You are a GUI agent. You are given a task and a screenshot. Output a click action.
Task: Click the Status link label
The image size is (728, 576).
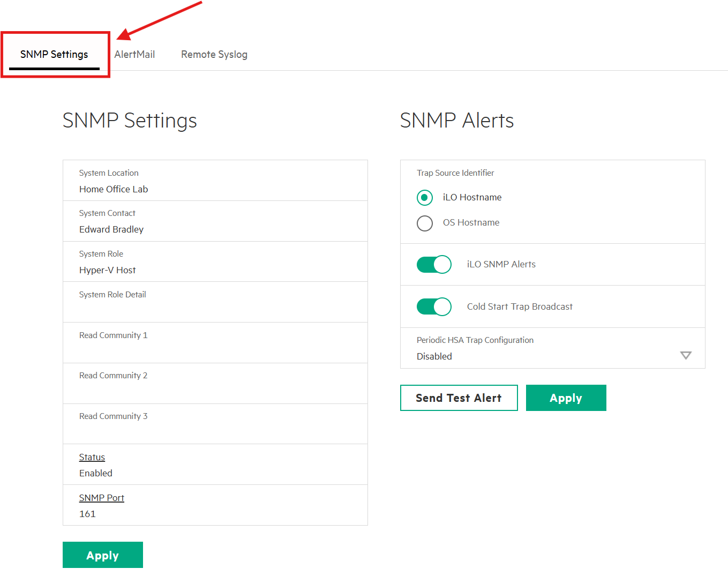tap(92, 457)
